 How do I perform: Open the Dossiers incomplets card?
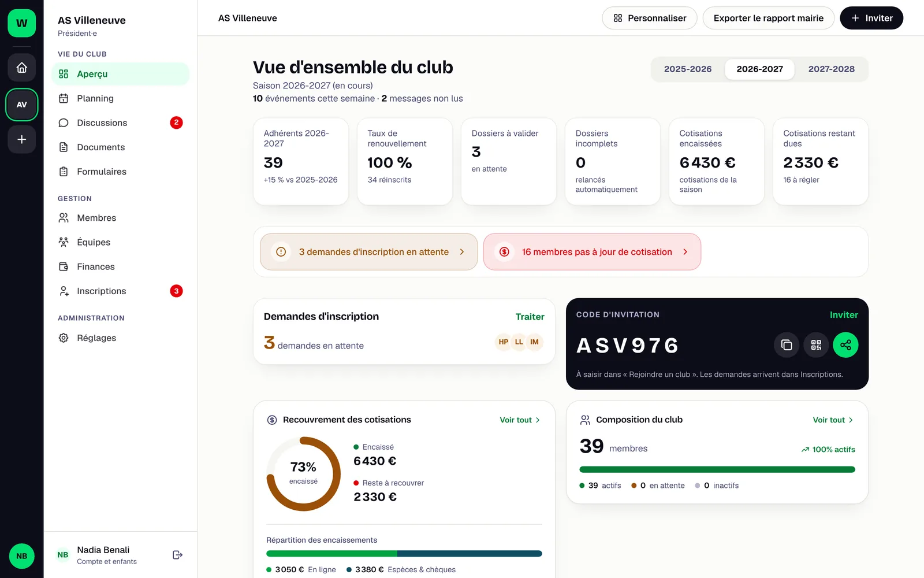[613, 162]
